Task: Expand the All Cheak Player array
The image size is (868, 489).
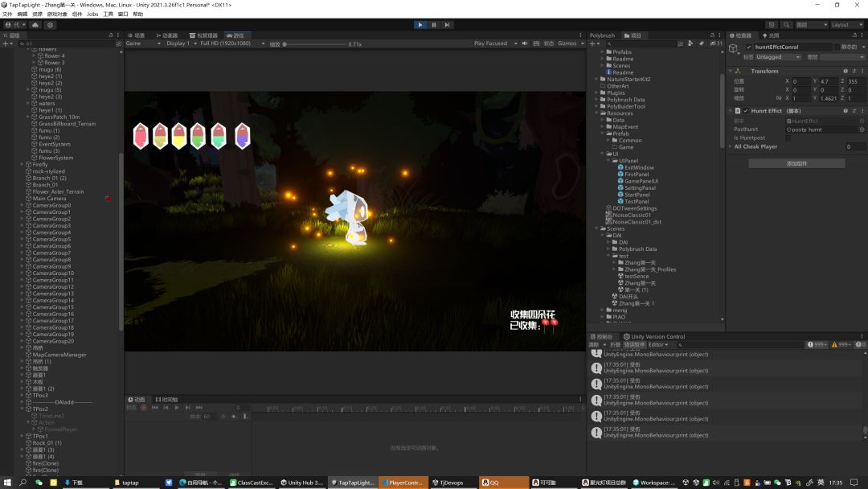Action: (x=730, y=147)
